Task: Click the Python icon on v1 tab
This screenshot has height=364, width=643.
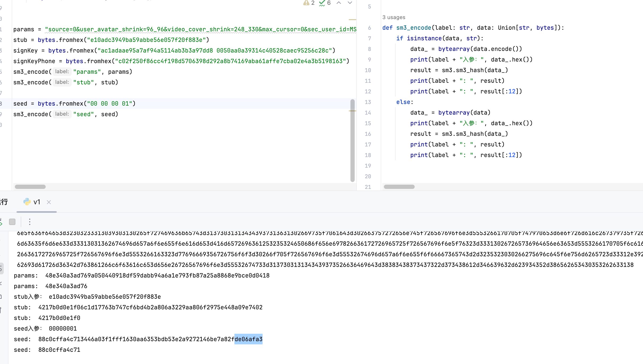Action: 27,202
